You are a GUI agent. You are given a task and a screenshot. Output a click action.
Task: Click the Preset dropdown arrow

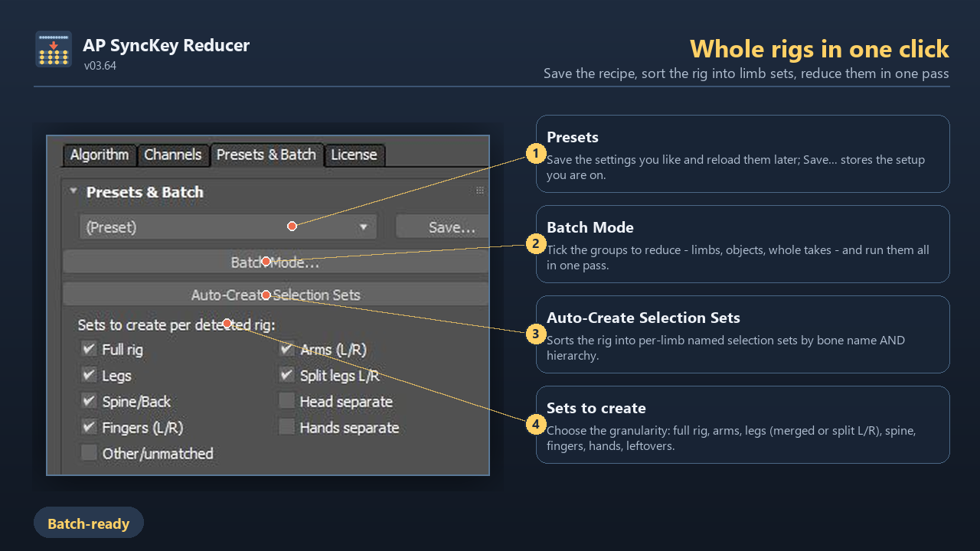363,227
